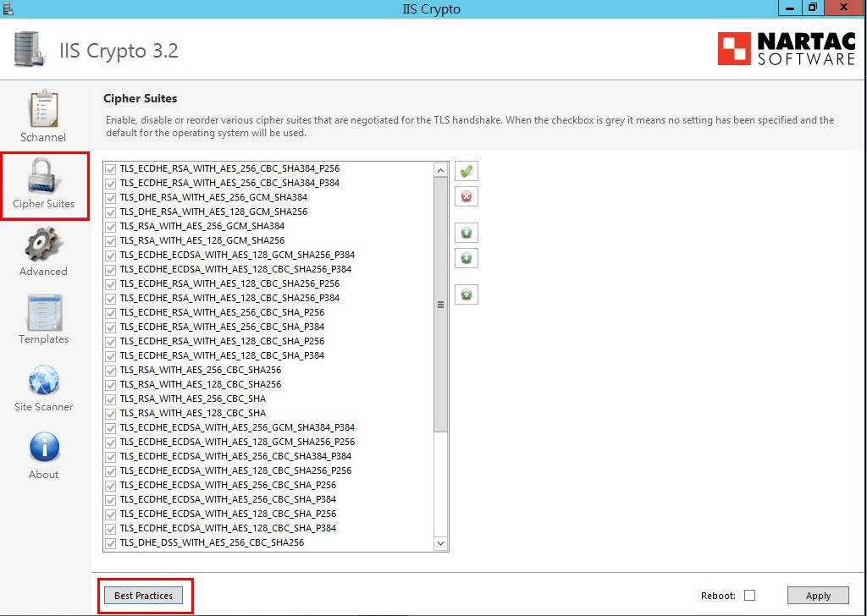867x616 pixels.
Task: Select TLS_ECDHE_RSA_WITH_AES_128_CBC_SHA_P256 row
Action: point(268,341)
